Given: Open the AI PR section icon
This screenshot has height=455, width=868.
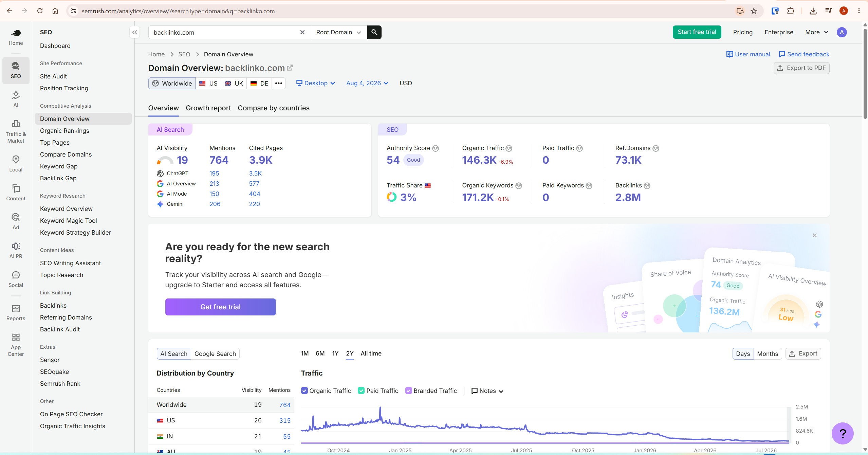Looking at the screenshot, I should (16, 250).
